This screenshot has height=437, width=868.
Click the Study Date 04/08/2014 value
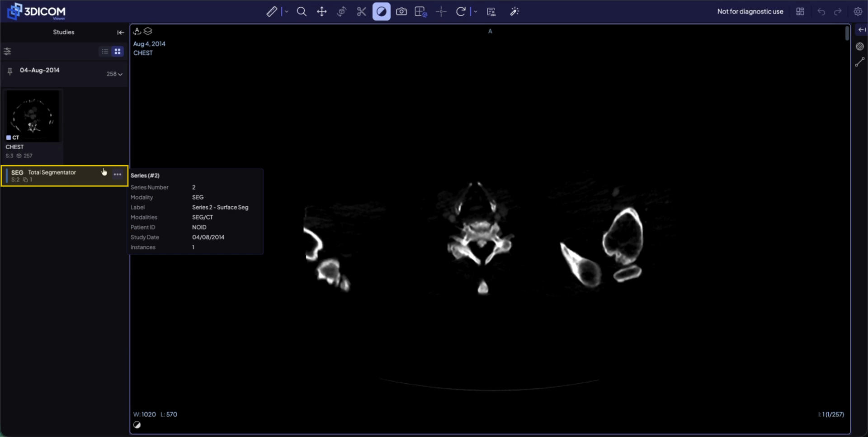click(208, 237)
